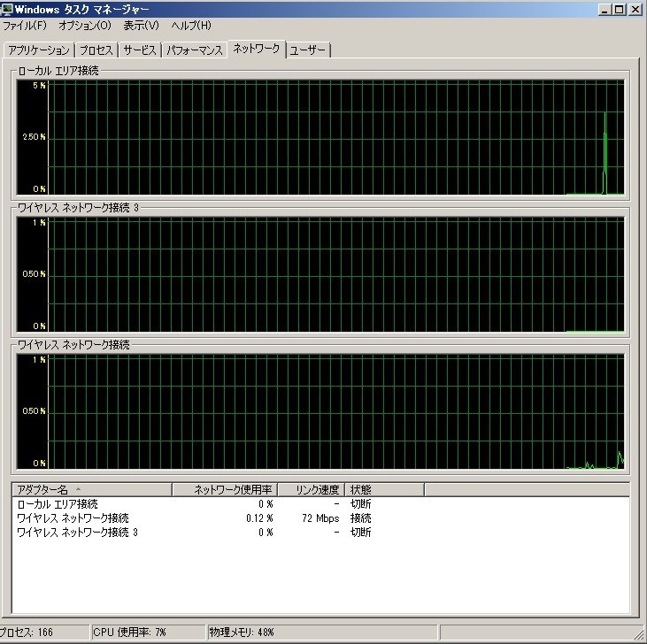Select the ワイヤレス ネットワーク接続 3 adapter row
This screenshot has width=647, height=644.
coord(320,533)
